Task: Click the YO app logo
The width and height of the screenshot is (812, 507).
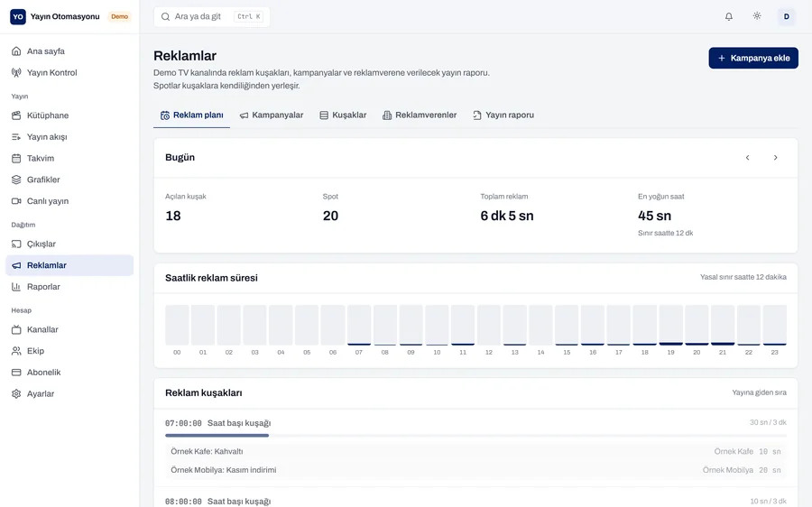Action: [x=18, y=16]
